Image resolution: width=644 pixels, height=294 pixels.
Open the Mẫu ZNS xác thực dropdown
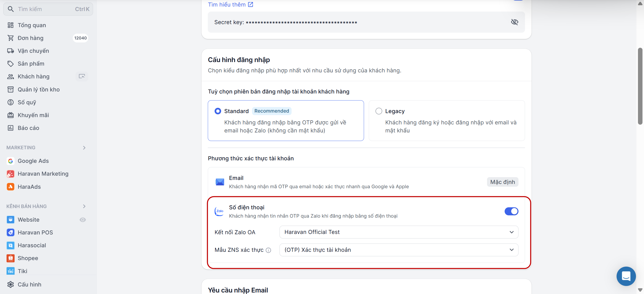tap(398, 250)
